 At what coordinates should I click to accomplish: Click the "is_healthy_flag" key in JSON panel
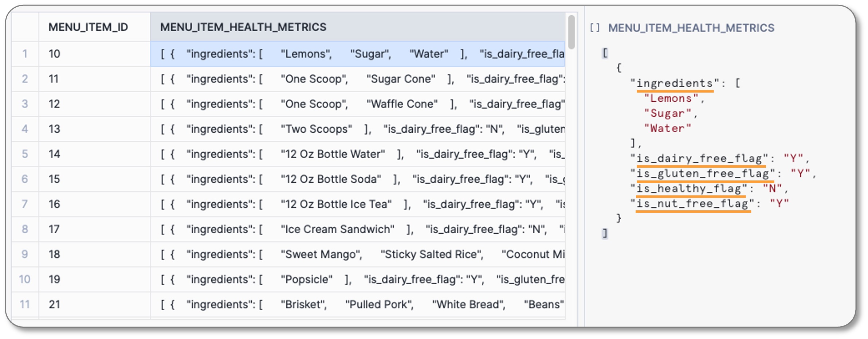pos(689,188)
